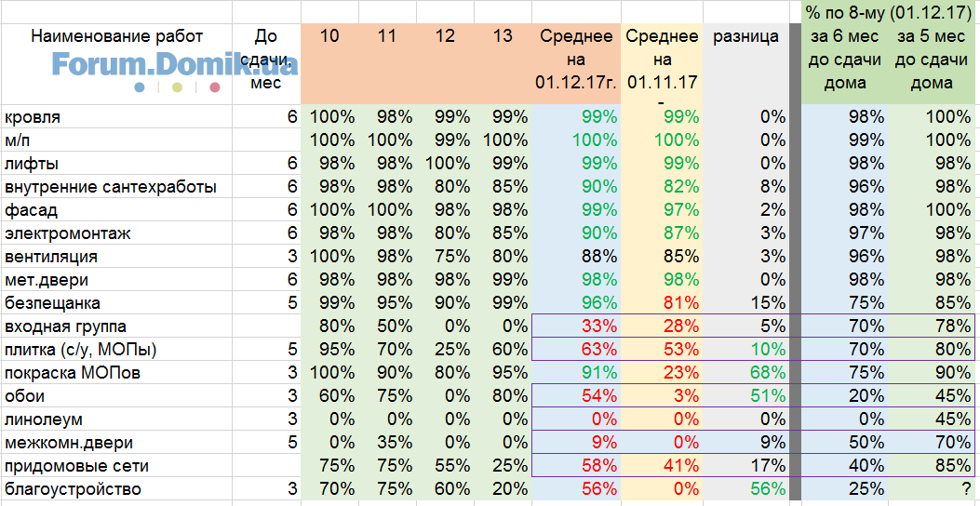Click the 'за 6 мес до сдачи дома' header
Screen dimensions: 980x506
(x=844, y=60)
